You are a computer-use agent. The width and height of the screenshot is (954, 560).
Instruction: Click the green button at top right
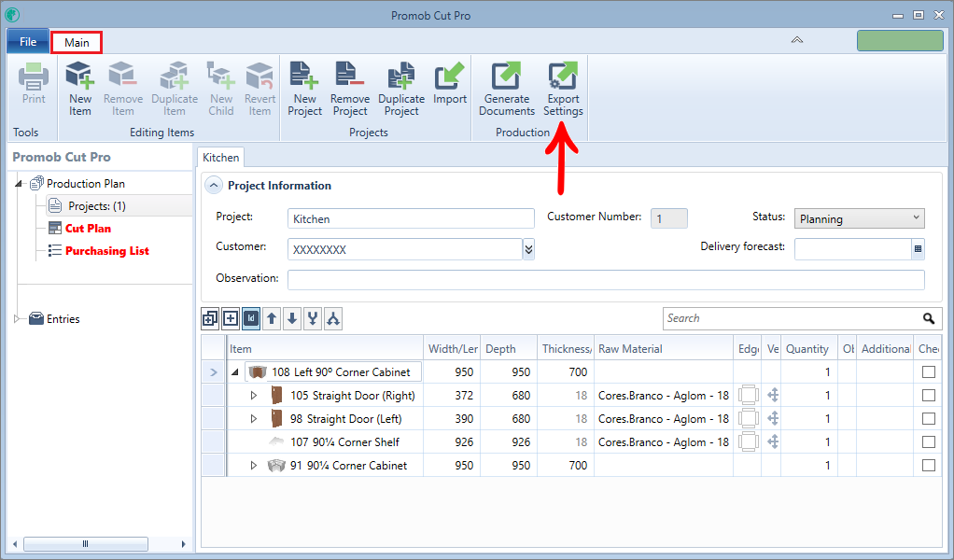[x=900, y=41]
